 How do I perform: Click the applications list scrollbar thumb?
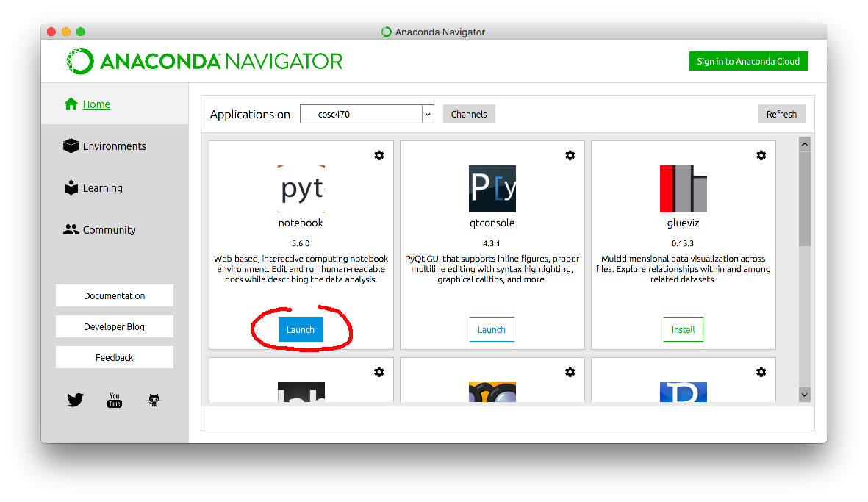click(805, 199)
